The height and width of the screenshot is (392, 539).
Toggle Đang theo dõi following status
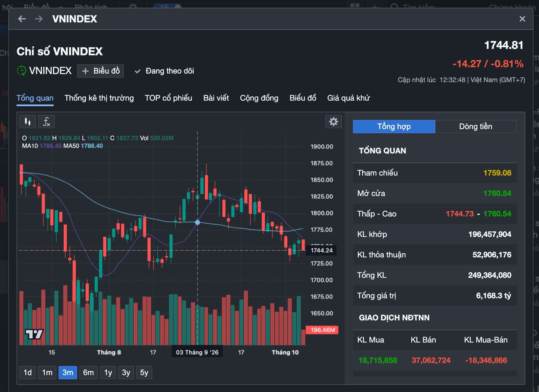[x=164, y=71]
